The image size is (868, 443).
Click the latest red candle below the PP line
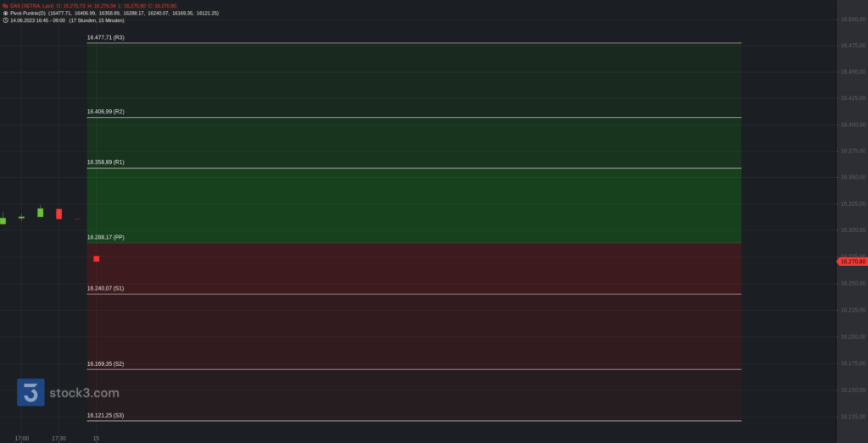97,258
